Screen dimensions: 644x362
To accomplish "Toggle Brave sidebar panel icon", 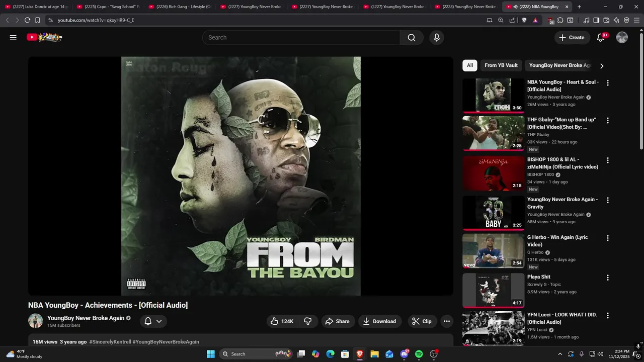I will point(596,20).
